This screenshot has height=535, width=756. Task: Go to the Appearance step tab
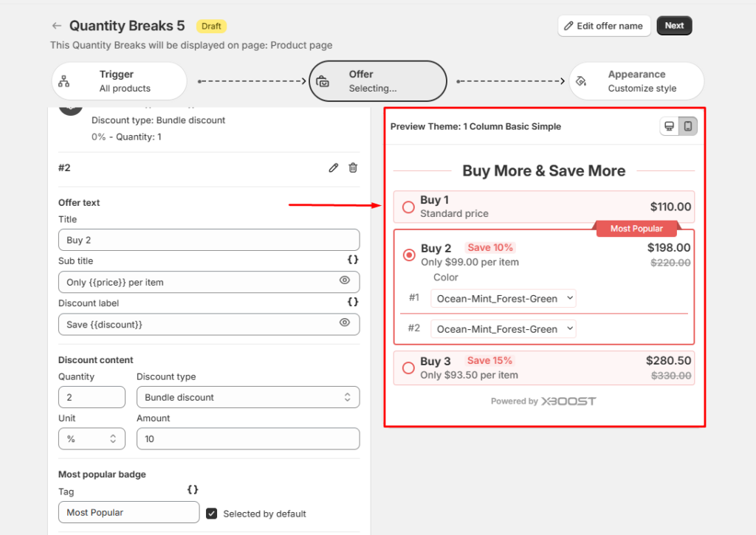point(636,81)
